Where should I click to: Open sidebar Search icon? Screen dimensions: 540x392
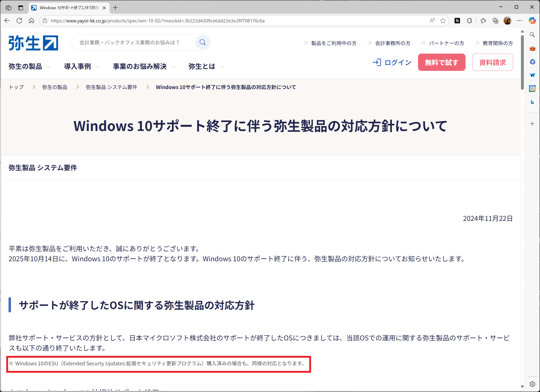pyautogui.click(x=532, y=35)
